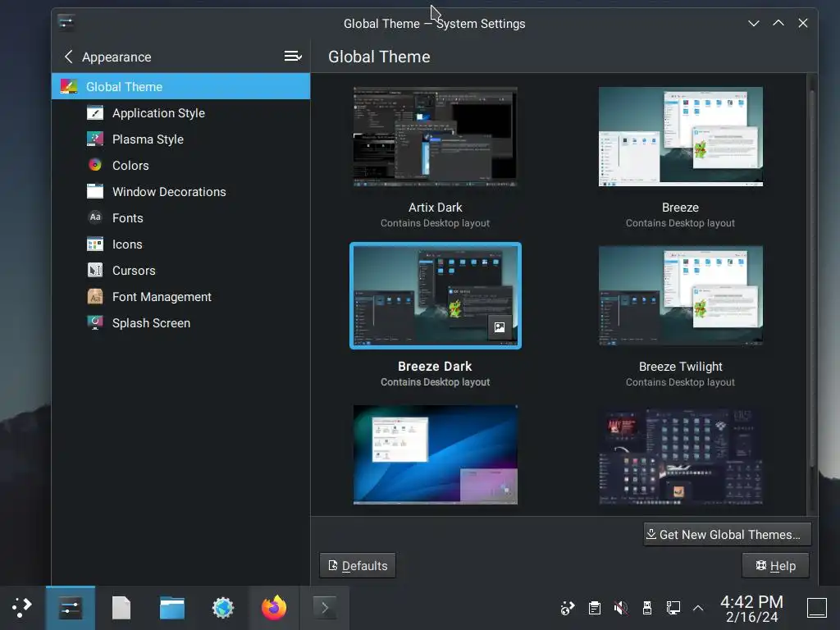
Task: Select the dark icon-grid theme thumbnail
Action: [680, 454]
